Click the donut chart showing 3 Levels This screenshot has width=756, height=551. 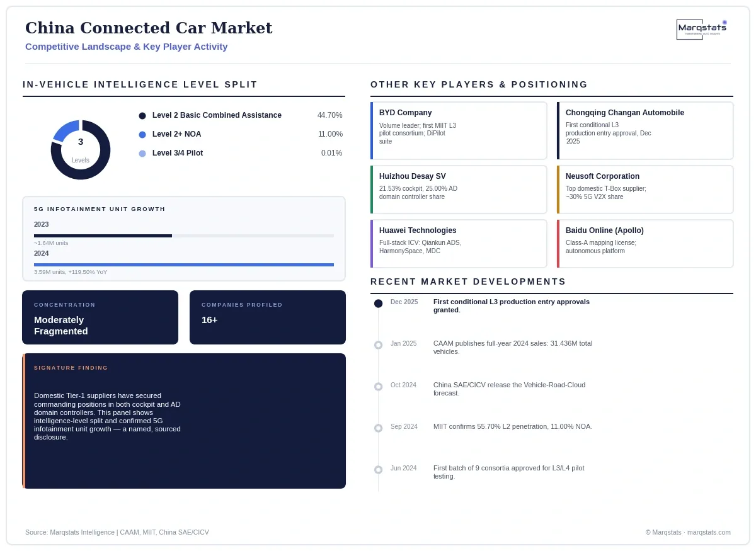pos(81,150)
